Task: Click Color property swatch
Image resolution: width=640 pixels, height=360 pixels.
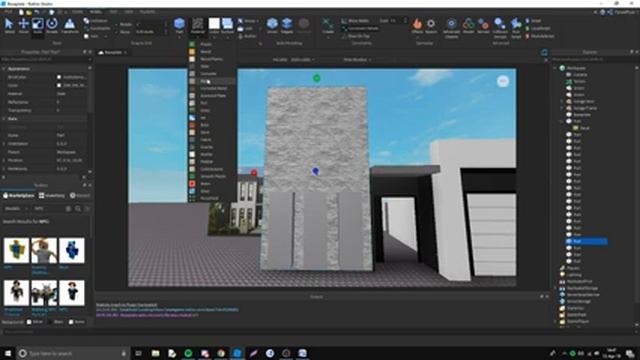Action: click(x=59, y=85)
